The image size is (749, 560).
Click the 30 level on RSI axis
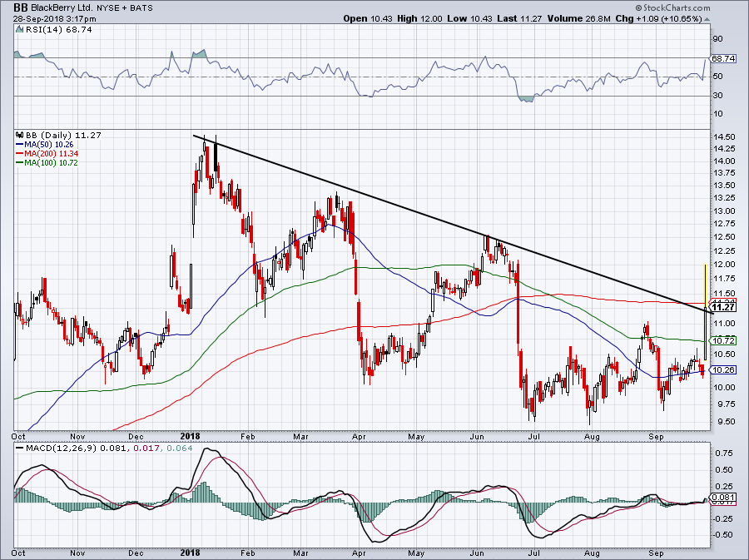click(717, 95)
